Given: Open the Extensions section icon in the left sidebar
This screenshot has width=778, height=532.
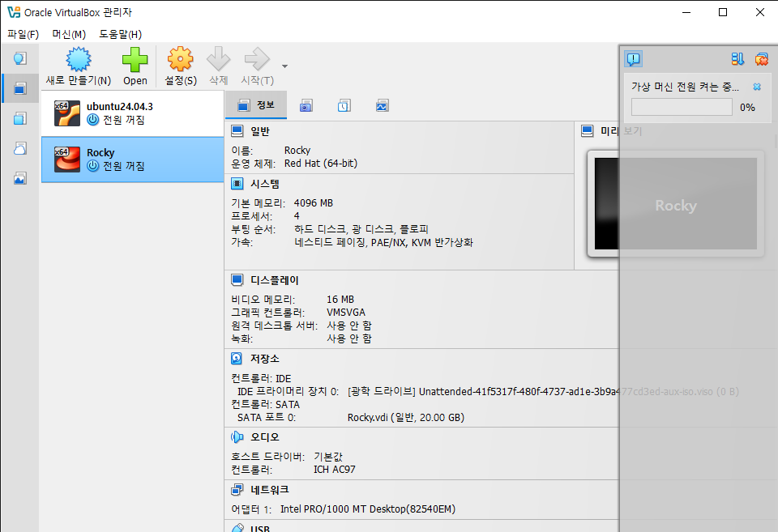Looking at the screenshot, I should (x=19, y=118).
